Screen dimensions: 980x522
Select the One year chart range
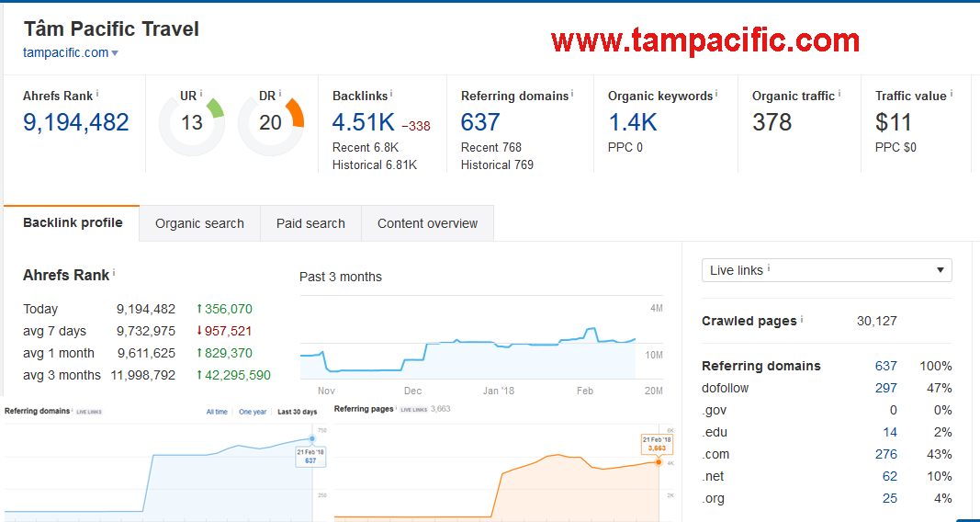click(x=253, y=412)
